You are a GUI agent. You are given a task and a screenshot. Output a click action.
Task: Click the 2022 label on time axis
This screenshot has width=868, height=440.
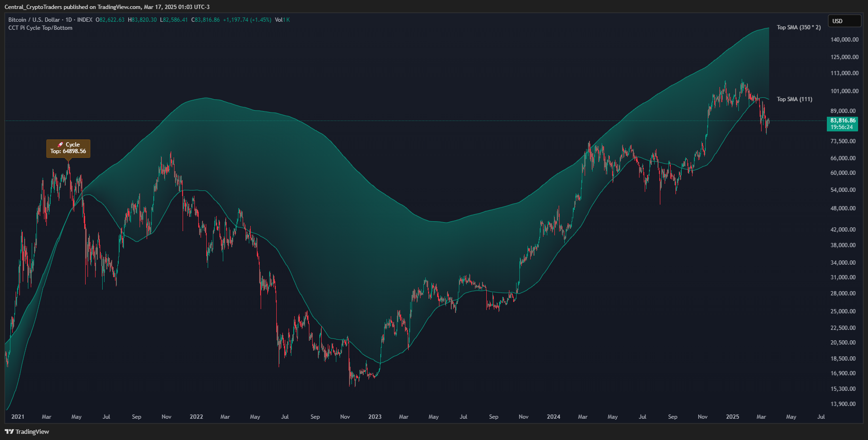[x=196, y=417]
